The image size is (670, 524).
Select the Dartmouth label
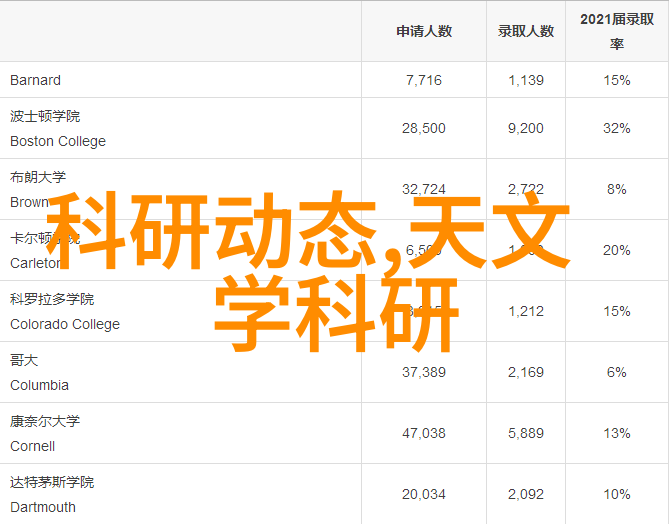click(43, 507)
